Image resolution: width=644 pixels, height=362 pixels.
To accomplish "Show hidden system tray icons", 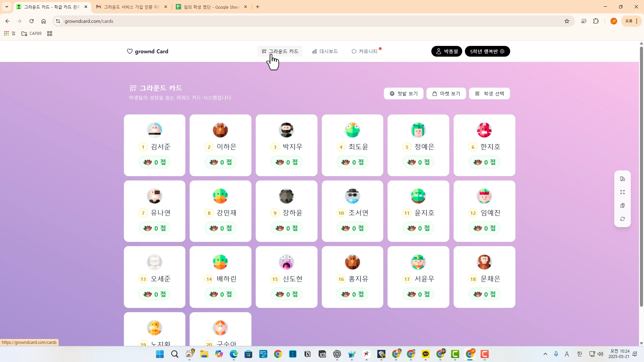I will (x=545, y=354).
